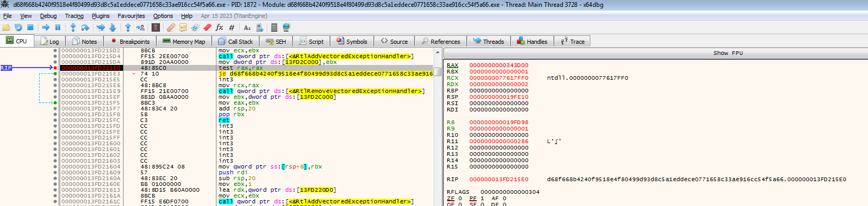The width and height of the screenshot is (868, 206).
Task: Switch to the Call Stack tab
Action: (x=235, y=41)
